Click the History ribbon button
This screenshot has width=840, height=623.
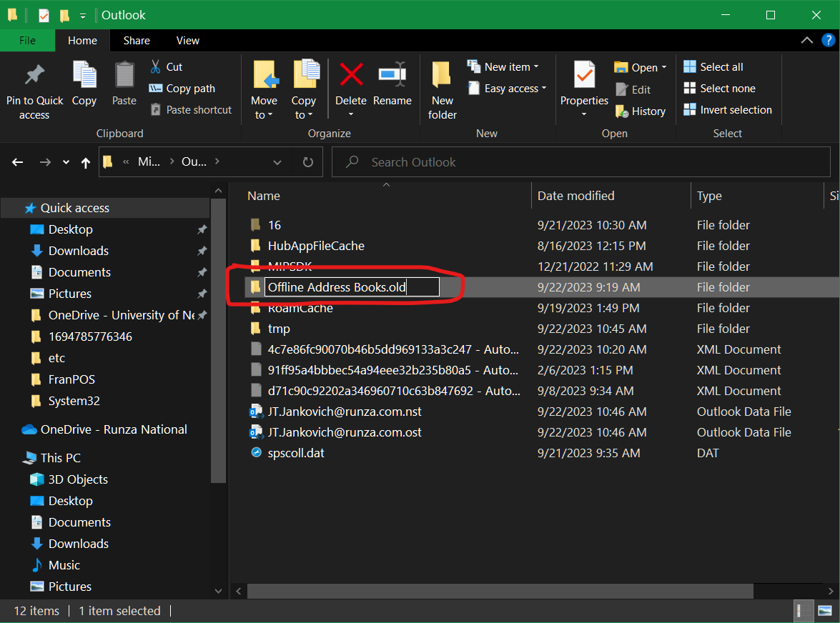pos(641,111)
